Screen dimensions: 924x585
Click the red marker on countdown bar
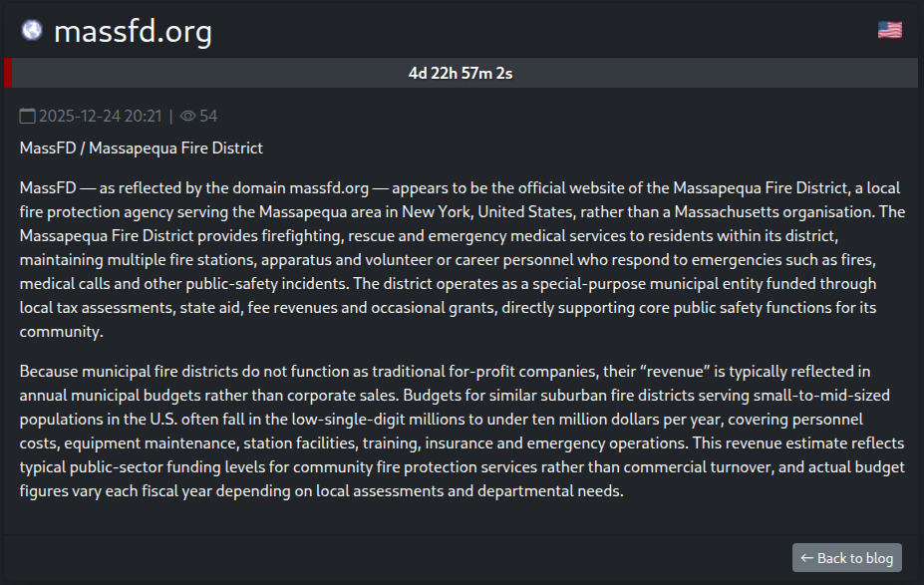click(8, 73)
